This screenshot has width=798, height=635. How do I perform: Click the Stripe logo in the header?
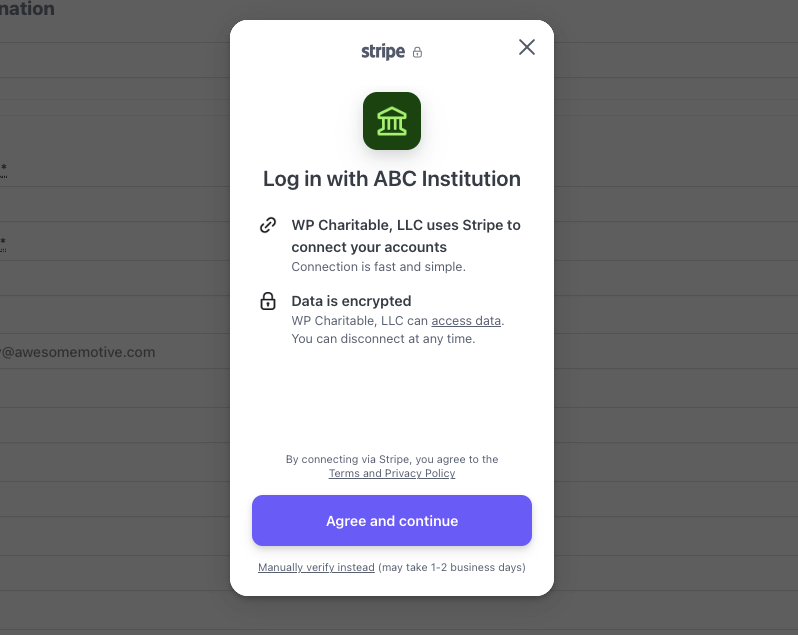click(383, 51)
